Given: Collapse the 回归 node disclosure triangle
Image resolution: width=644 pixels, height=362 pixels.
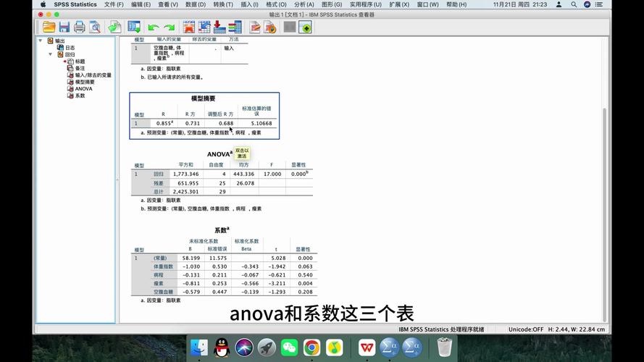Looking at the screenshot, I should coord(51,54).
